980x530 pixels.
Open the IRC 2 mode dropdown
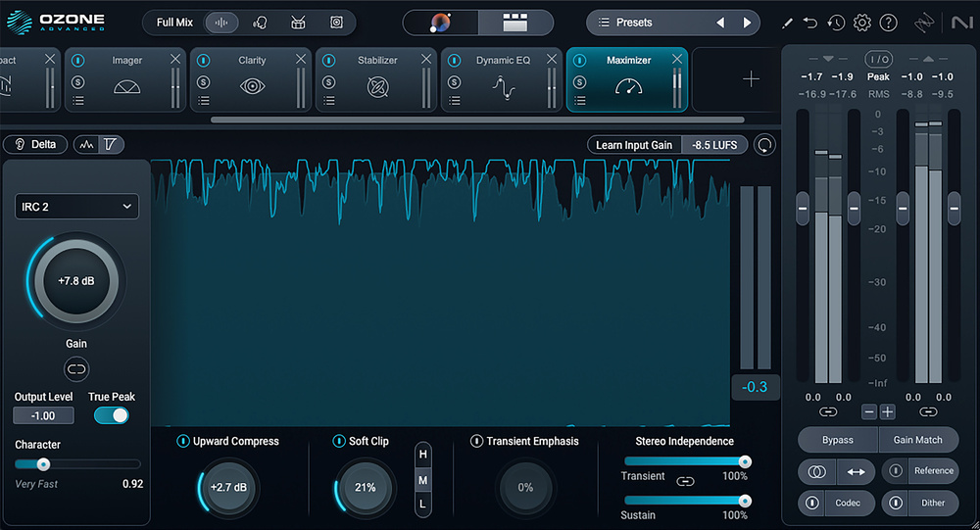76,207
